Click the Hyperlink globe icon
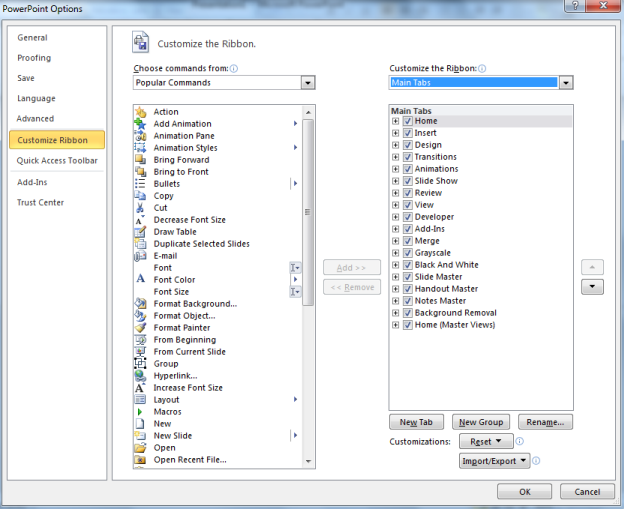 point(140,376)
